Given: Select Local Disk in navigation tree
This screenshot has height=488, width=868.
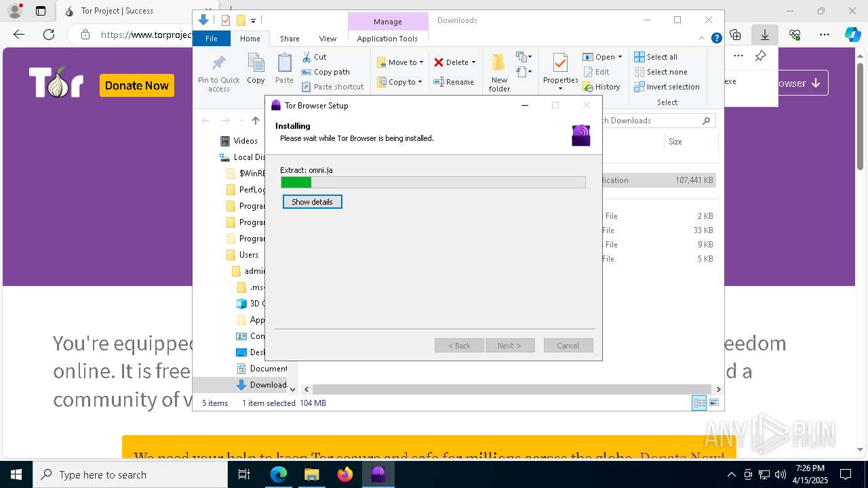Looking at the screenshot, I should 242,157.
